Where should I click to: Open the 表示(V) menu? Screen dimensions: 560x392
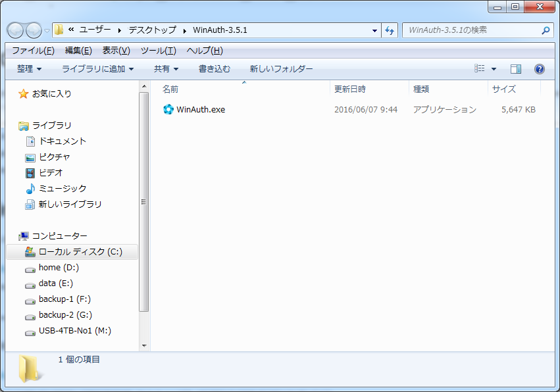[116, 51]
